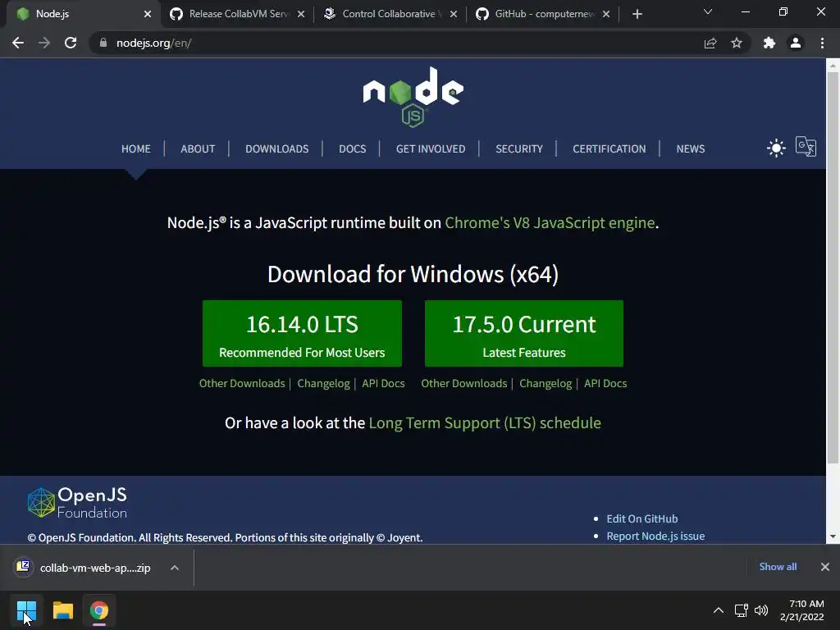This screenshot has width=840, height=630.
Task: Open tab search dropdown chevron
Action: coord(708,11)
